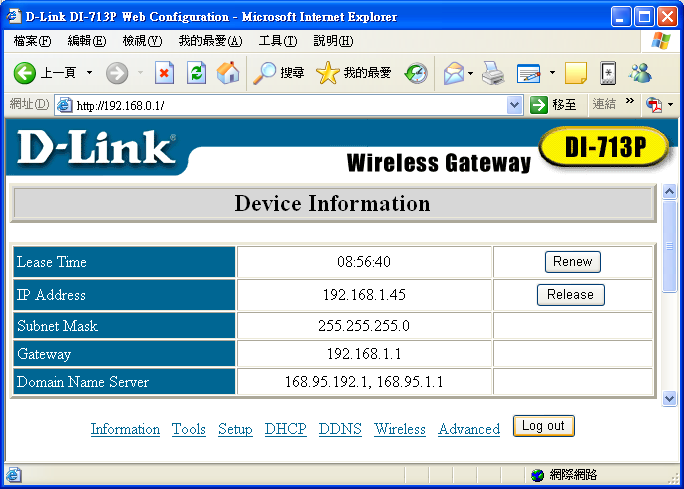The height and width of the screenshot is (489, 684).
Task: Expand the Links toolbar chevron
Action: (629, 101)
